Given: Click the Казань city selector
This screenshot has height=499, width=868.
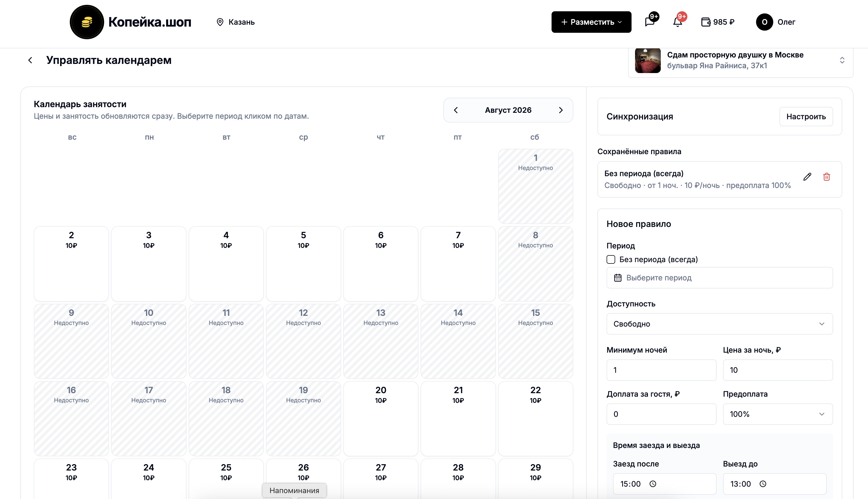Looking at the screenshot, I should pyautogui.click(x=236, y=22).
